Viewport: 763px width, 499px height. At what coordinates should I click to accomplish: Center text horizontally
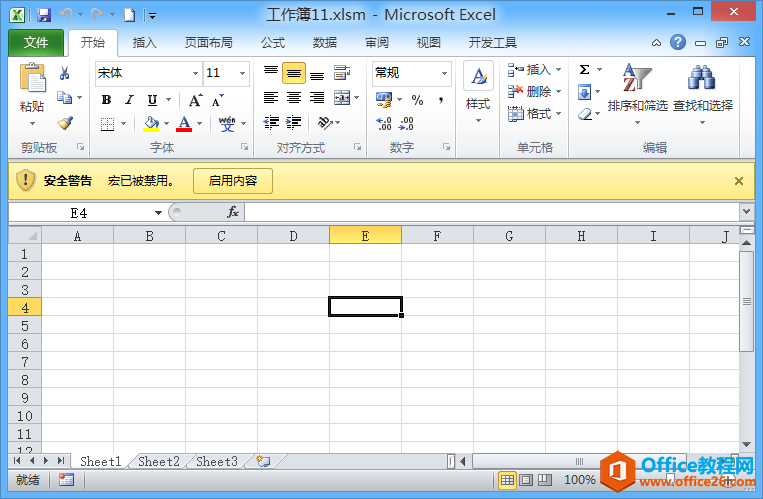294,98
